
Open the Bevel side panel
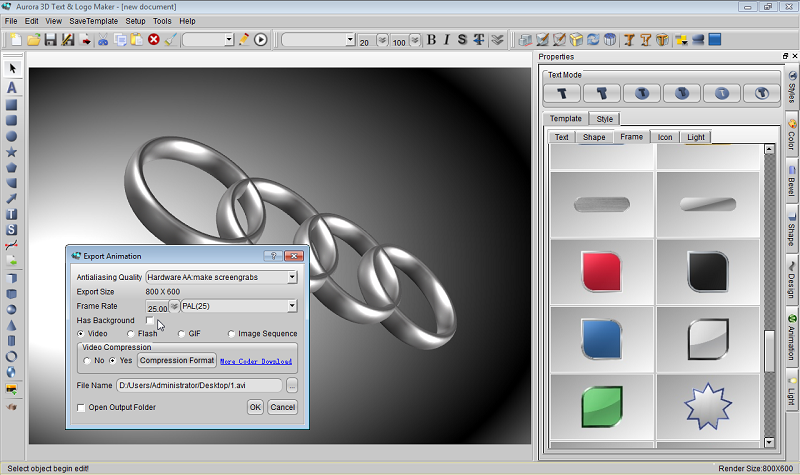(792, 181)
